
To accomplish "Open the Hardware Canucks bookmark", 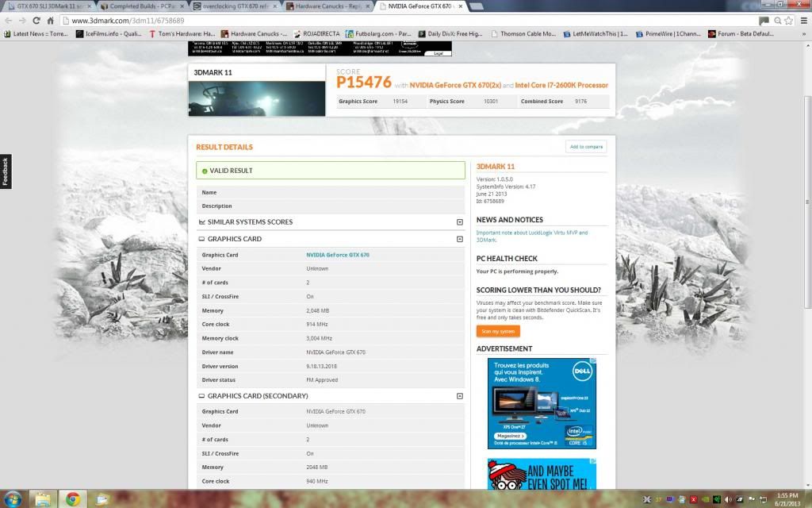I will pos(254,34).
